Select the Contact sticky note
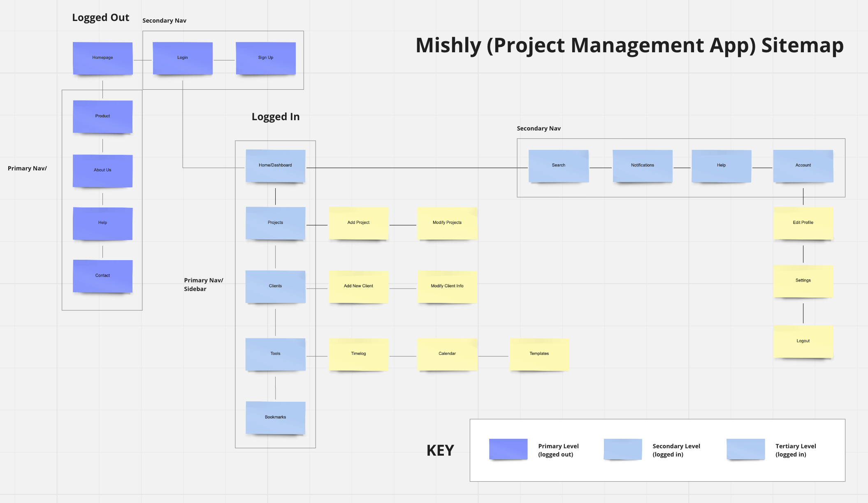868x503 pixels. pos(103,276)
